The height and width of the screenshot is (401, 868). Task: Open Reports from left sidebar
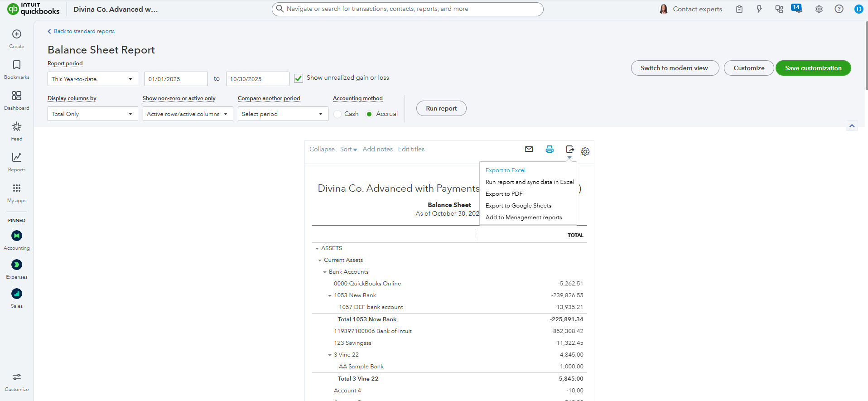pyautogui.click(x=17, y=161)
